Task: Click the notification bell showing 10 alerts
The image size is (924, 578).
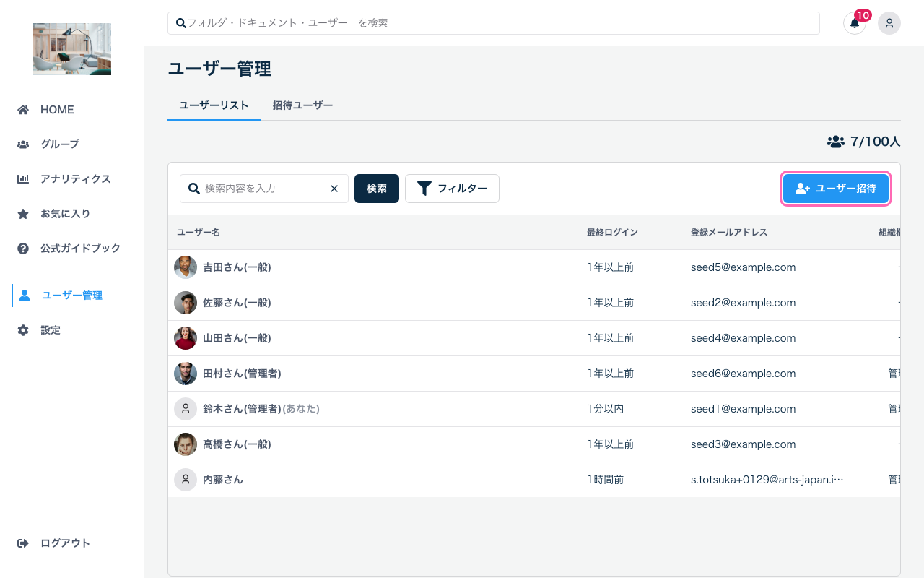Action: pos(855,23)
